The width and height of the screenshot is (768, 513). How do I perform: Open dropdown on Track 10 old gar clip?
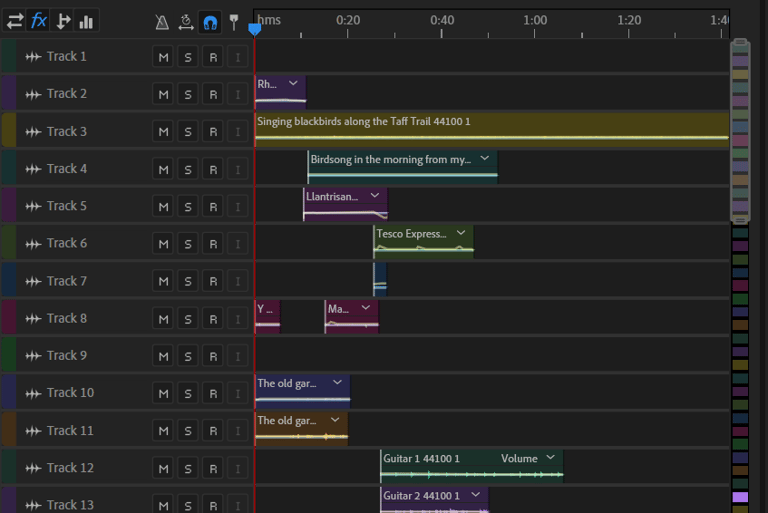pyautogui.click(x=337, y=382)
